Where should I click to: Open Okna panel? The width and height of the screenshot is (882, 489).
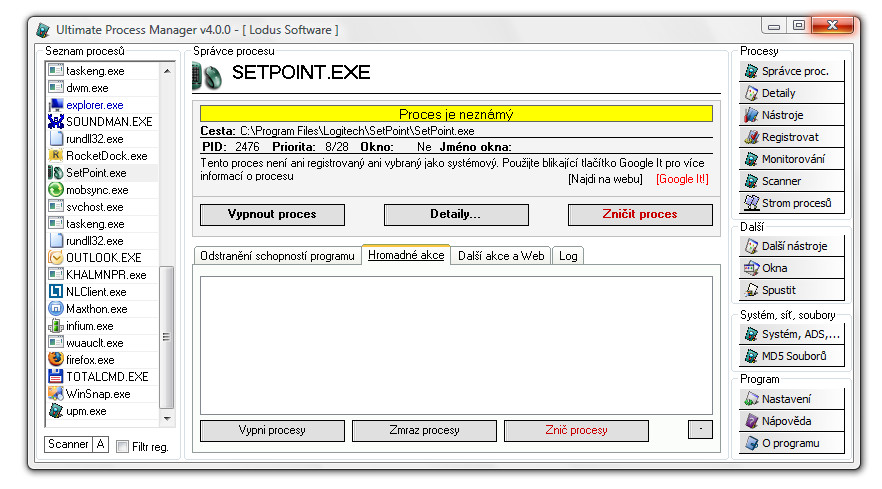tap(791, 268)
